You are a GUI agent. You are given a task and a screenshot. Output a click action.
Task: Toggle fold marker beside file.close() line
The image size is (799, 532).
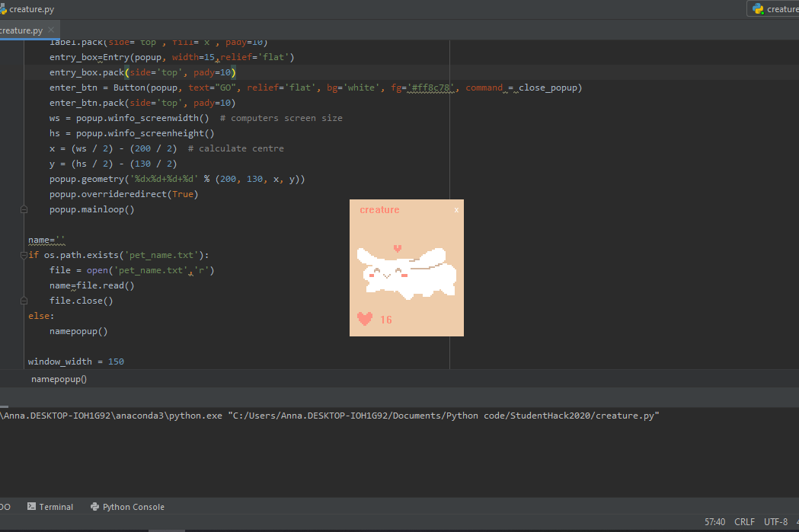point(24,301)
